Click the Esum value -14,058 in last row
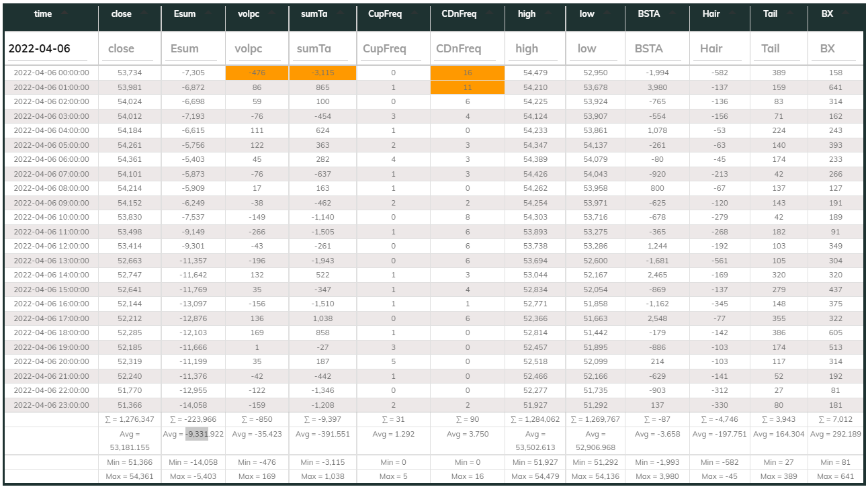This screenshot has height=487, width=868. [193, 405]
